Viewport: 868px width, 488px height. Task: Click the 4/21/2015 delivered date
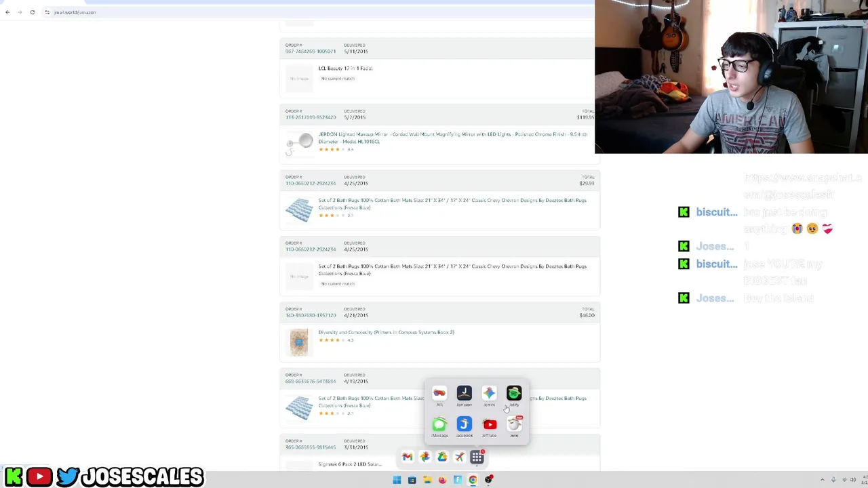356,315
